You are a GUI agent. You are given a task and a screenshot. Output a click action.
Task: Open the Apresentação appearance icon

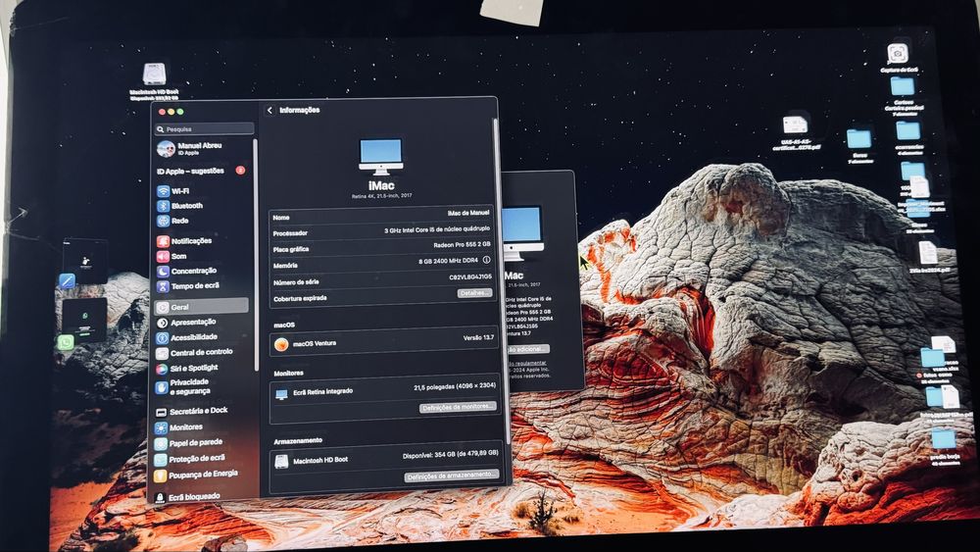pyautogui.click(x=162, y=323)
